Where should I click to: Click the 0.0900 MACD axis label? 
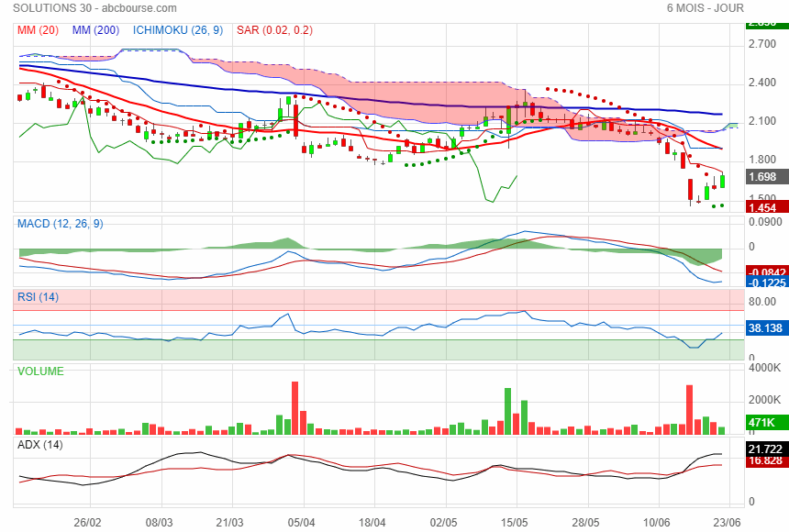pyautogui.click(x=765, y=222)
